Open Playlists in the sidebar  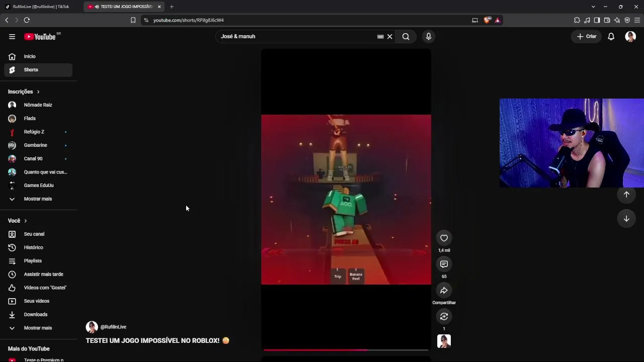[x=38, y=261]
